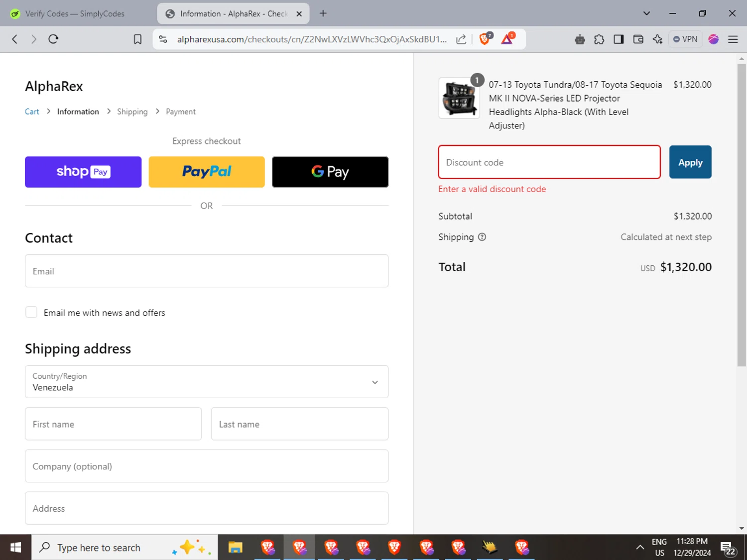Open the Brave Wallet icon

(x=638, y=39)
